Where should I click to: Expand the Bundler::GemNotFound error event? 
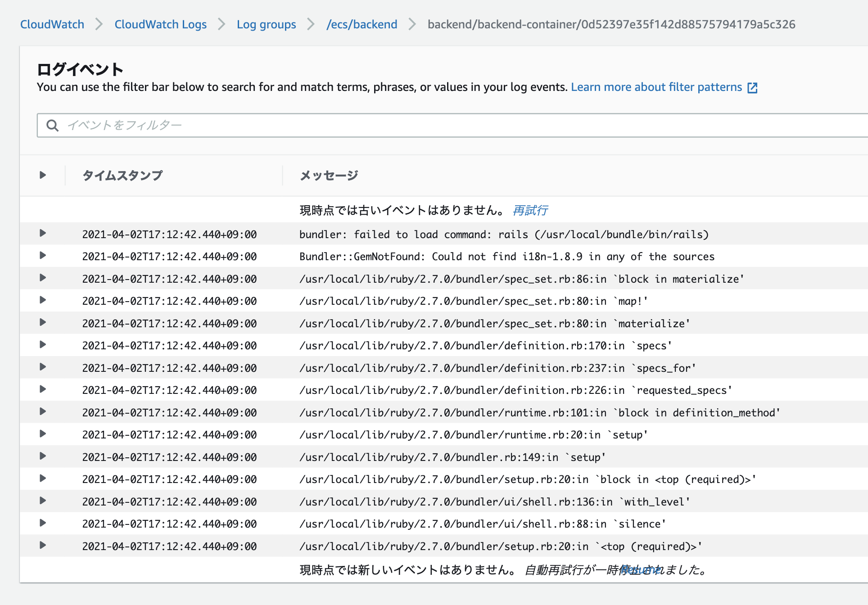(x=43, y=256)
